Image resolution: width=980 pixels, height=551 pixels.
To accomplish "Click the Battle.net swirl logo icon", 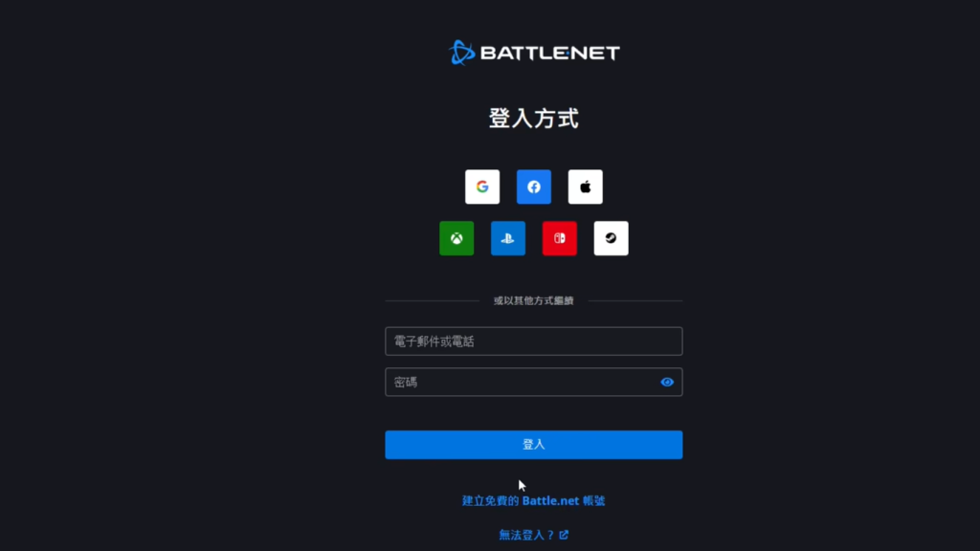I will (x=462, y=53).
